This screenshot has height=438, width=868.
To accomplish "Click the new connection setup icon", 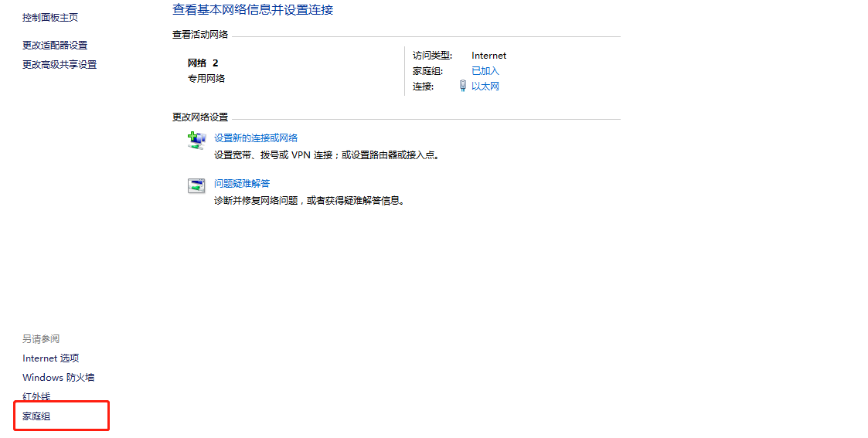I will click(x=196, y=141).
